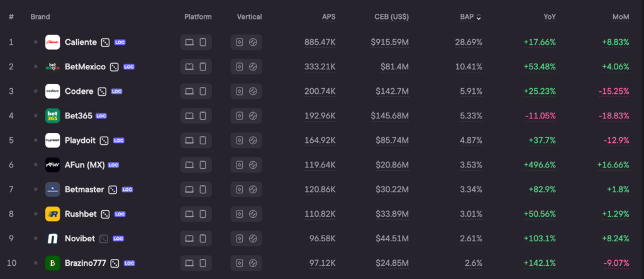Click the BAP value 28.69%
The width and height of the screenshot is (644, 279).
[x=469, y=42]
